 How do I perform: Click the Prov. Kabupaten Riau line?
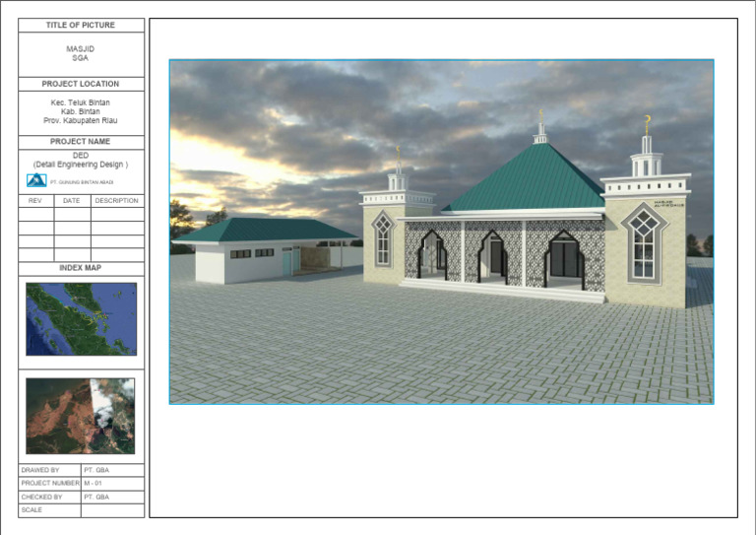80,120
